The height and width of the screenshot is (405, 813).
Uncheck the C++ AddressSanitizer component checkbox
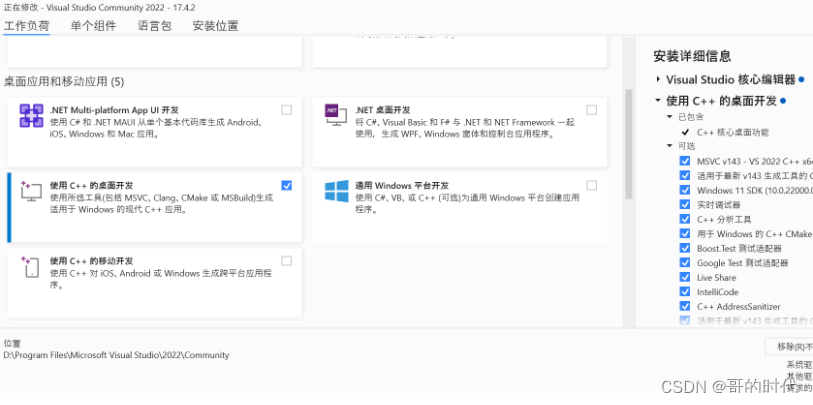[x=685, y=306]
